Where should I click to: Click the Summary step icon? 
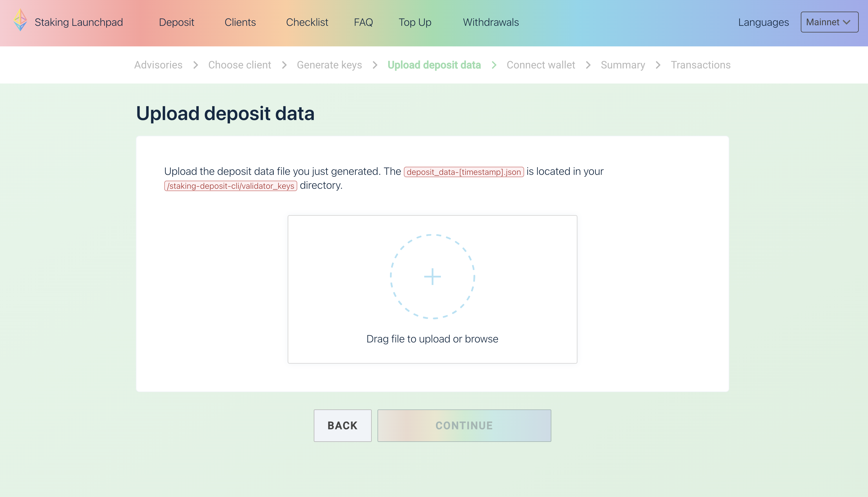pyautogui.click(x=622, y=65)
